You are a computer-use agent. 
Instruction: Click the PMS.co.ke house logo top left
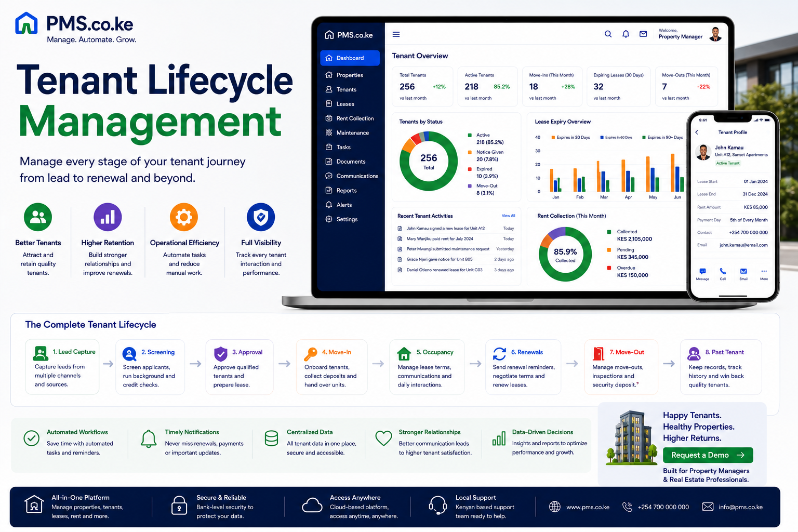tap(26, 23)
